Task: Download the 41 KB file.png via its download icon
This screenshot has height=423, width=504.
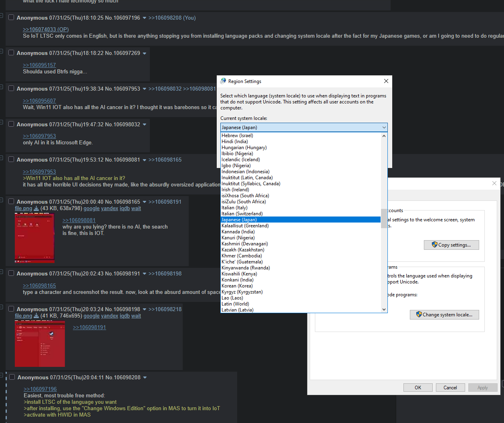Action: [36, 316]
